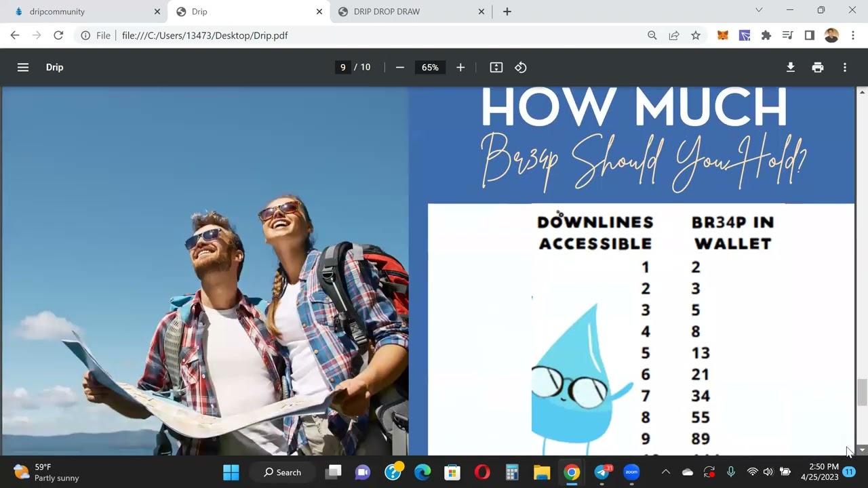Click the Fit to page icon
This screenshot has width=868, height=488.
[x=496, y=67]
